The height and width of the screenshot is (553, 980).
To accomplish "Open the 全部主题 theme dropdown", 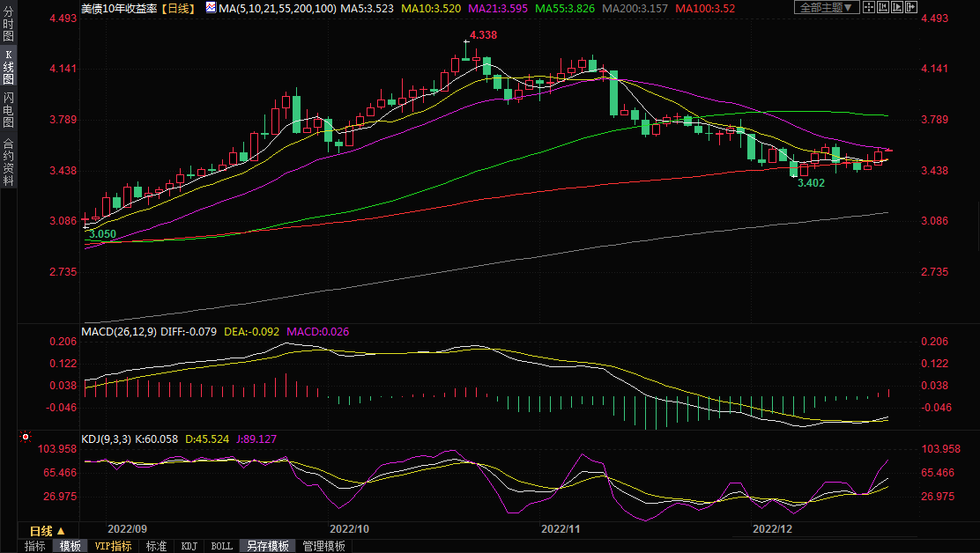I will (x=826, y=8).
